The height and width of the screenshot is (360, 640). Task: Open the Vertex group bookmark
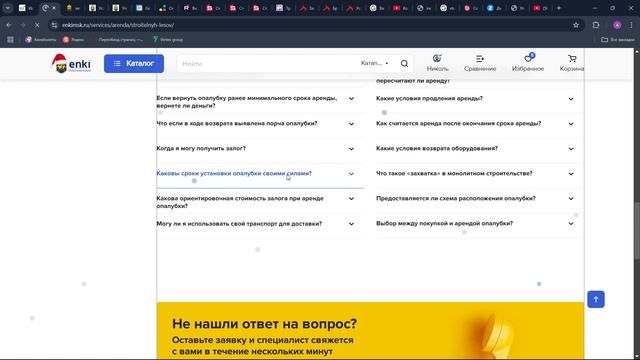point(168,40)
